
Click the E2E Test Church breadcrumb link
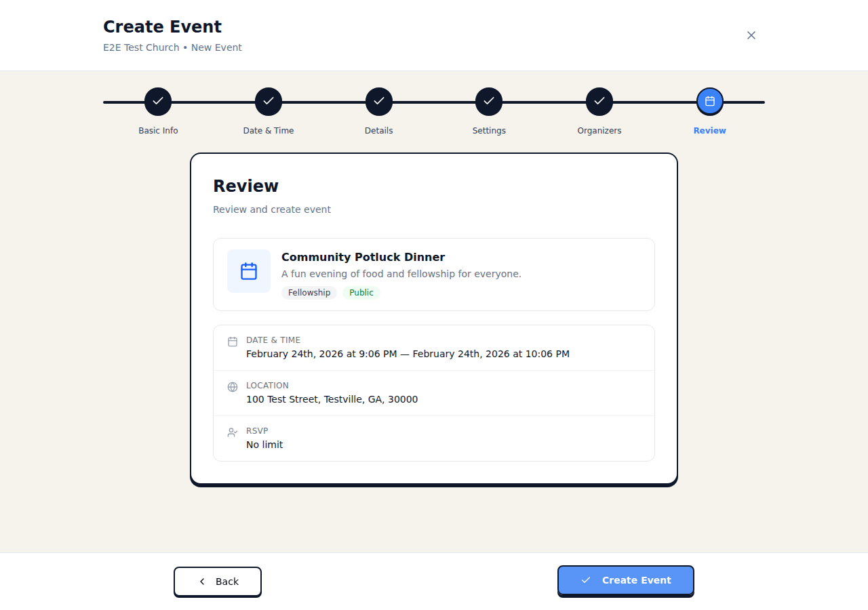[x=141, y=47]
